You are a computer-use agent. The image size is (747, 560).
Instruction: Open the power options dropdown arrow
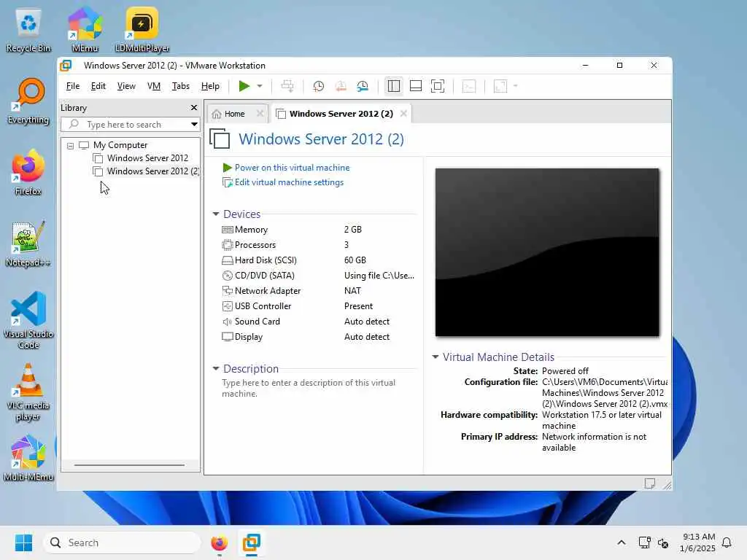260,86
